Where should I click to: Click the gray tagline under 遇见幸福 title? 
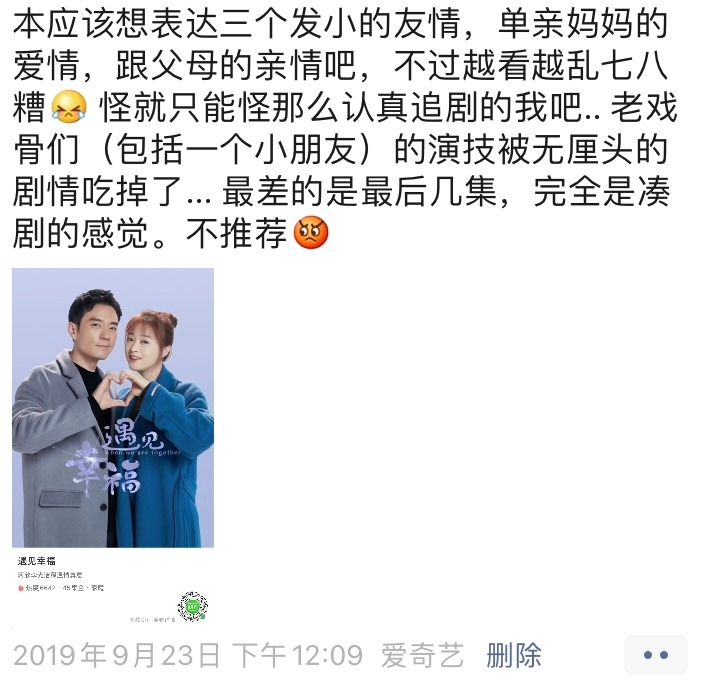[x=50, y=575]
